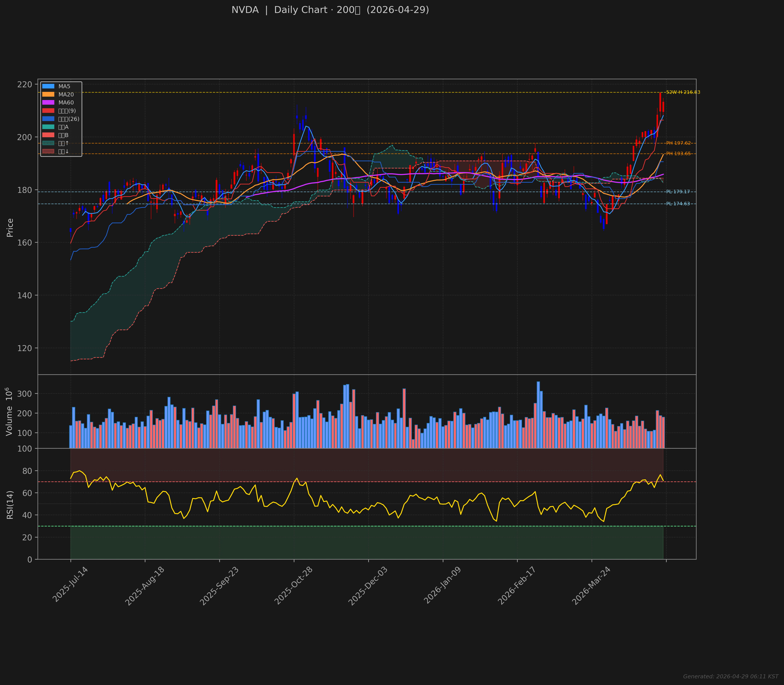Click the NVDA Daily Chart title
Image resolution: width=784 pixels, height=685 pixels.
[x=330, y=10]
